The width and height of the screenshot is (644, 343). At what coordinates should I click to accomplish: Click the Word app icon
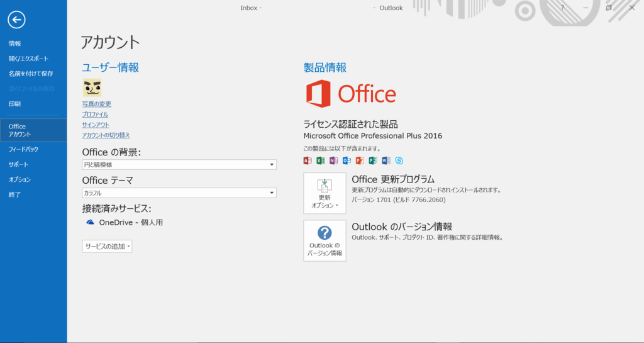pos(386,160)
